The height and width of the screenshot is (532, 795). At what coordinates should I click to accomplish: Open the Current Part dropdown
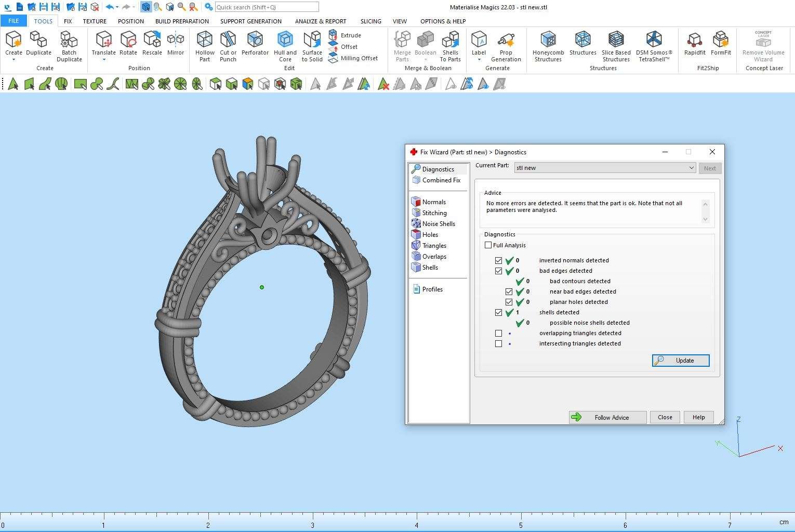tap(691, 168)
